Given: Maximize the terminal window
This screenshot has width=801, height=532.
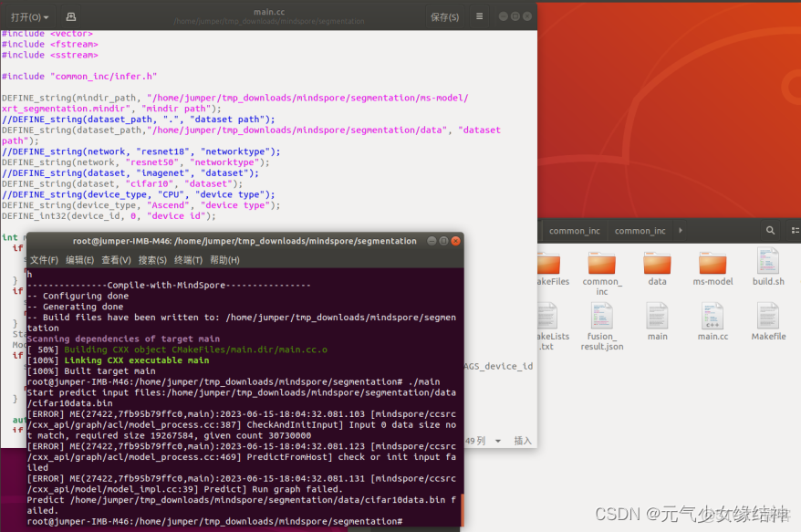Looking at the screenshot, I should [443, 241].
